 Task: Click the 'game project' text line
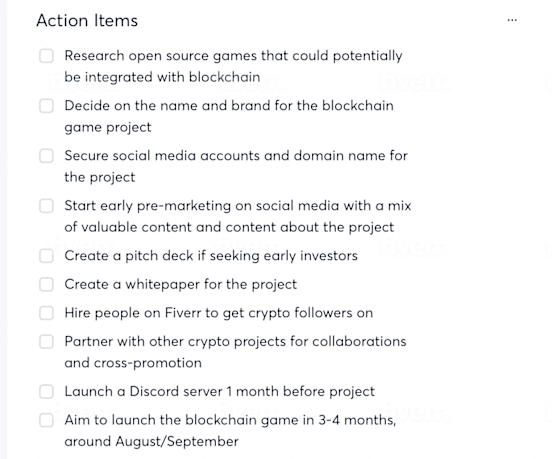click(x=108, y=127)
